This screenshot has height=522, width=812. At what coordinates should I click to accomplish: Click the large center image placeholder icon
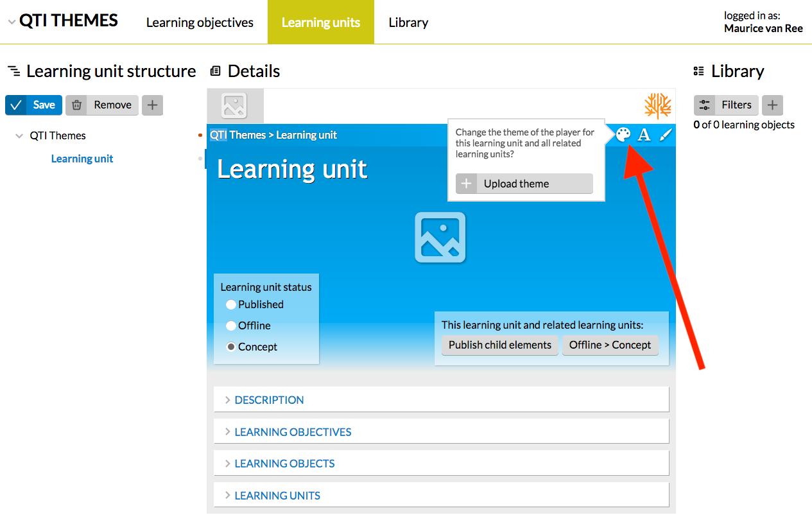click(440, 238)
